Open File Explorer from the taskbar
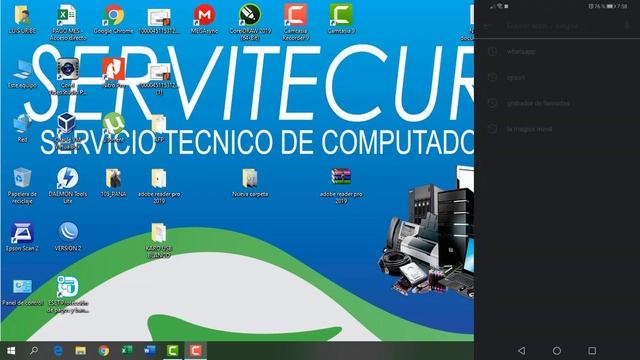 (81, 351)
